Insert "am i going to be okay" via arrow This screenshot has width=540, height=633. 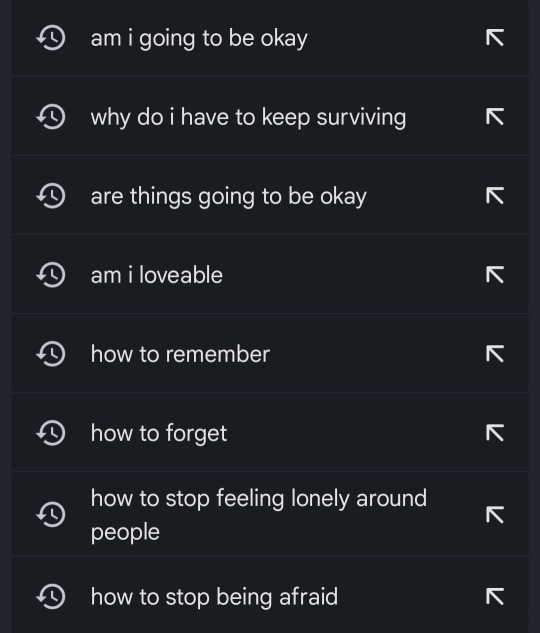pyautogui.click(x=495, y=38)
